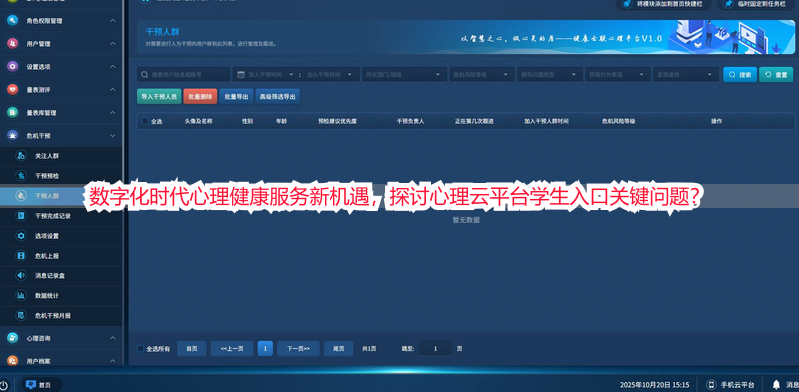Click the 用户管理 sidebar icon
This screenshot has height=392, width=799.
(13, 44)
